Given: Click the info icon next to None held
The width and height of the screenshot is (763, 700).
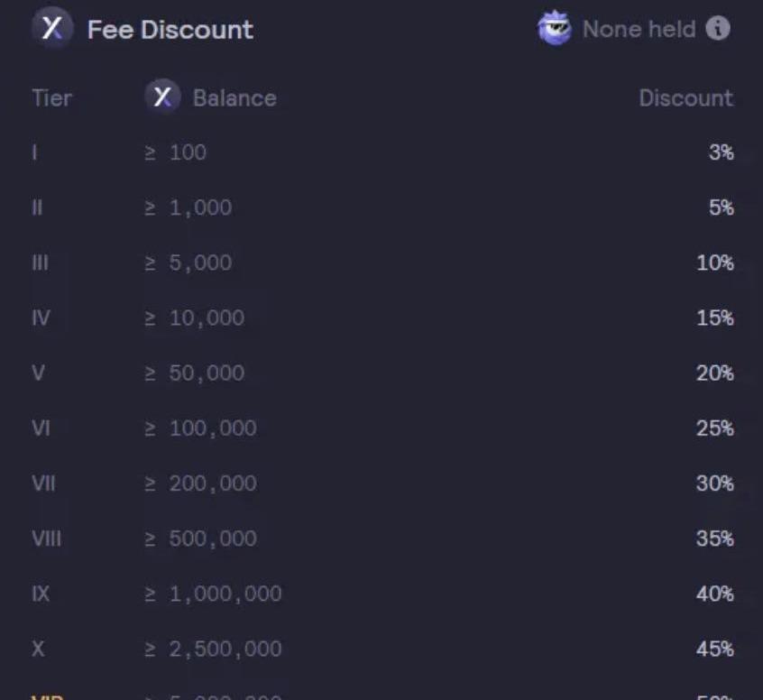Looking at the screenshot, I should [718, 29].
